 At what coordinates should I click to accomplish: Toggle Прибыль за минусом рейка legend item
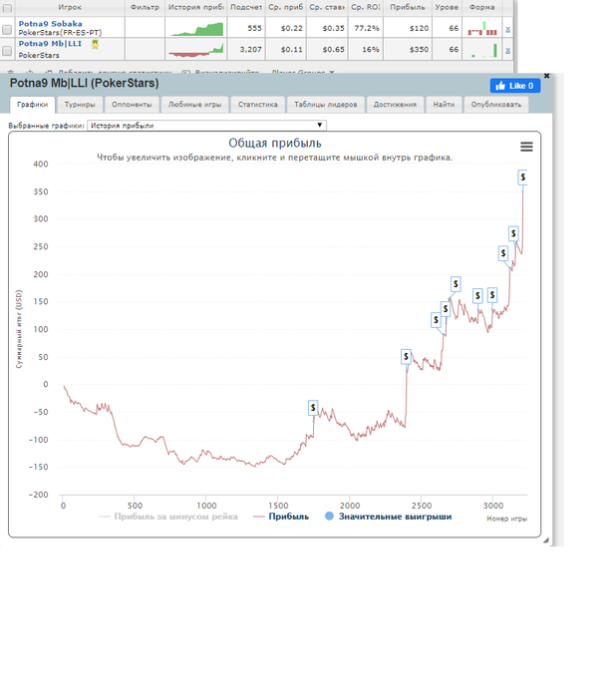[x=168, y=517]
